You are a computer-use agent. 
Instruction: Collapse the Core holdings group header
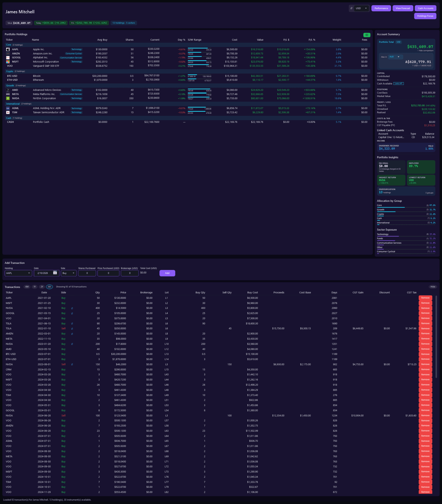[x=187, y=45]
